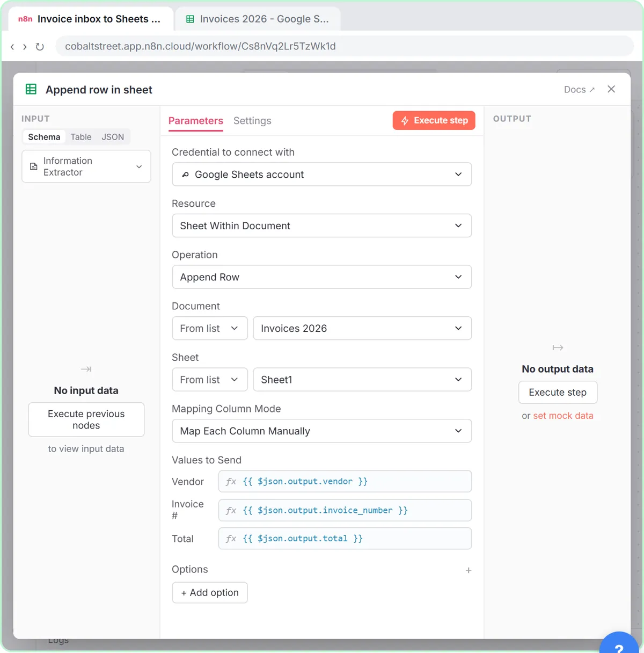Reload the page with refresh icon
The height and width of the screenshot is (653, 644).
(x=40, y=47)
